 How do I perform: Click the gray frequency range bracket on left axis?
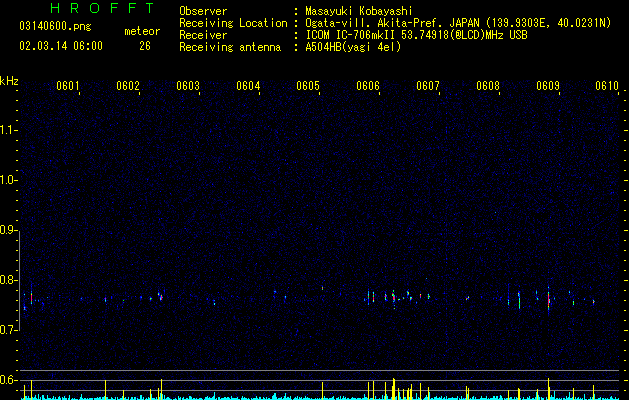click(x=19, y=281)
